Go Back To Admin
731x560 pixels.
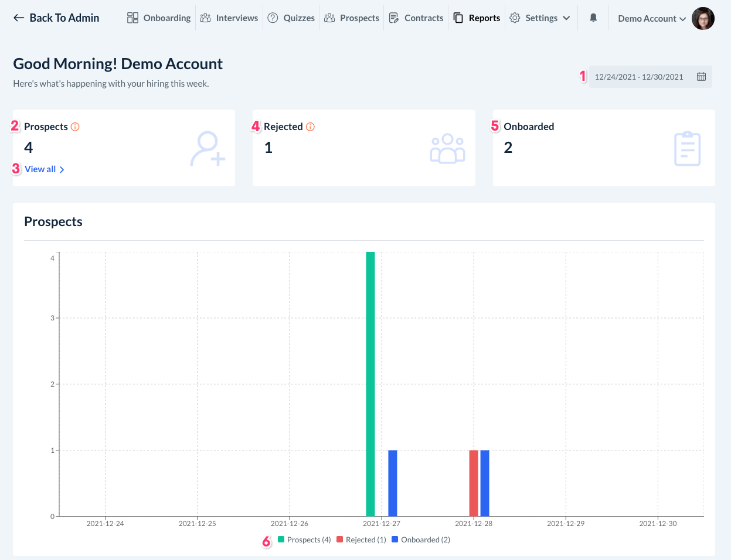coord(56,18)
